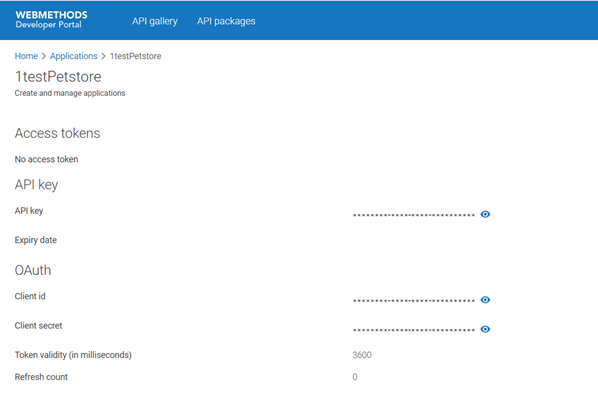This screenshot has width=598, height=393.
Task: Click the Access tokens heading
Action: 58,133
